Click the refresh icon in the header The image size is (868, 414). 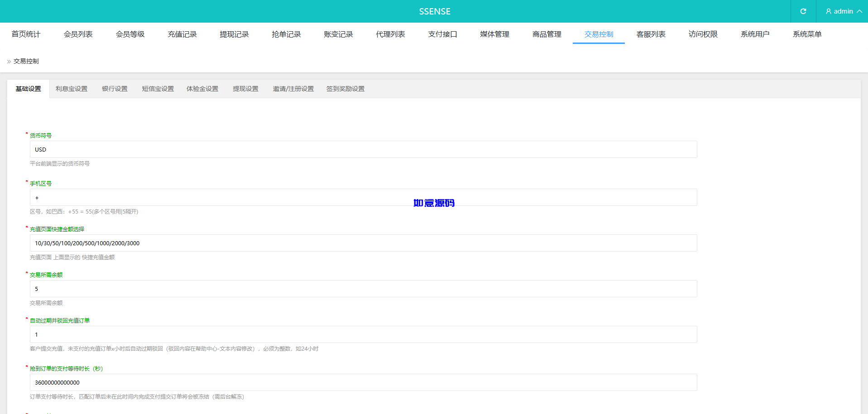[x=803, y=11]
